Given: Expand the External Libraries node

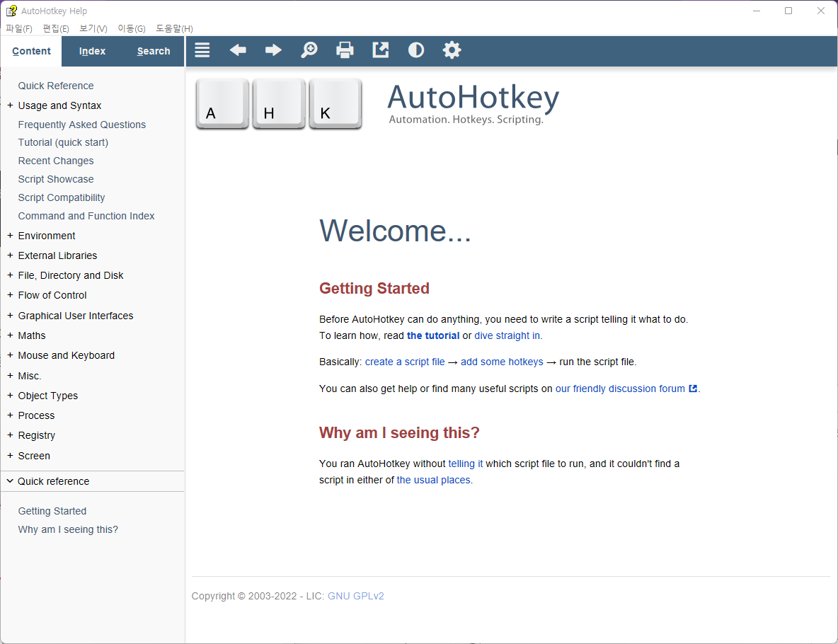Looking at the screenshot, I should pos(10,255).
